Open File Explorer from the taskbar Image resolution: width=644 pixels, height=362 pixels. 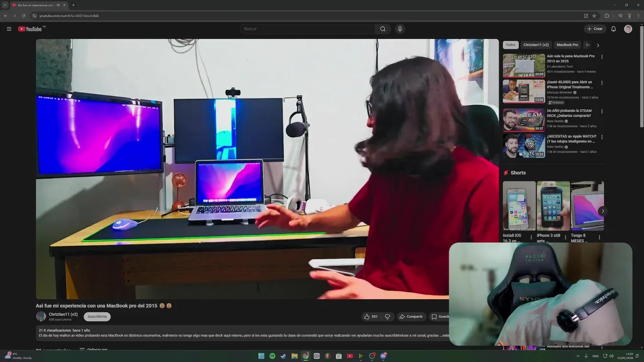(x=294, y=356)
